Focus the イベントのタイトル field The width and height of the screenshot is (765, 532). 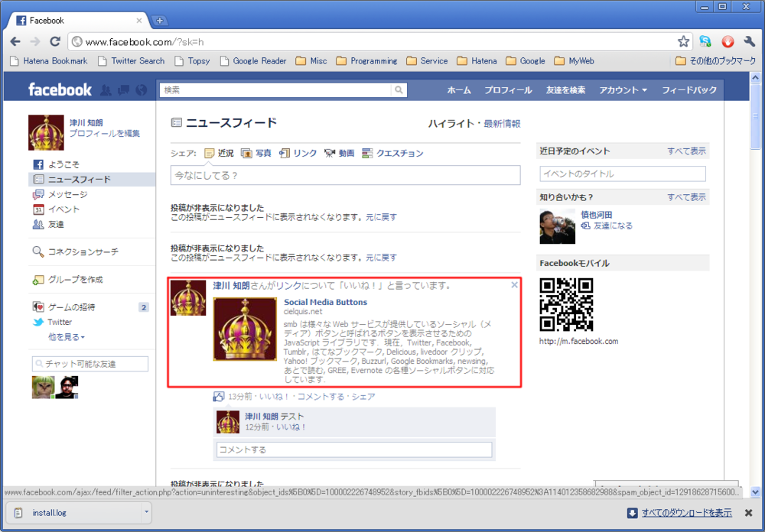click(x=623, y=174)
